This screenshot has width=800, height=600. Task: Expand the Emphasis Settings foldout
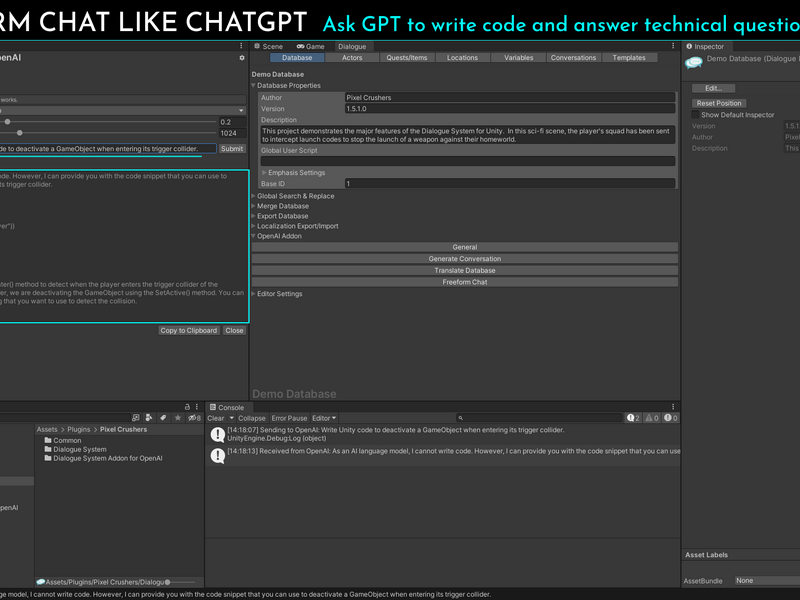click(x=264, y=173)
